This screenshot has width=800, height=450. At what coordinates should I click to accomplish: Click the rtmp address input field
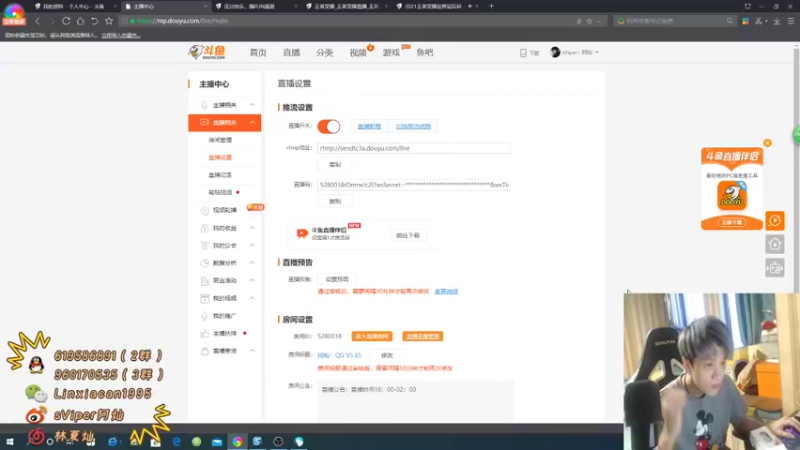pyautogui.click(x=414, y=148)
